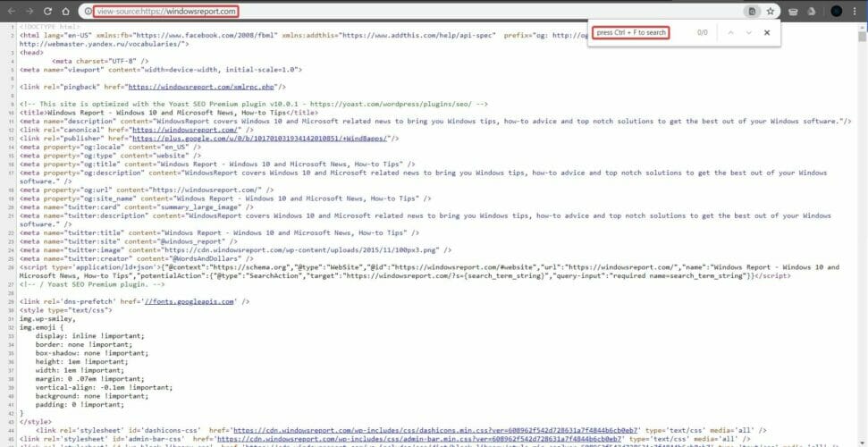Click the view-source address bar URL
Screen dimensions: 868x447
[166, 11]
